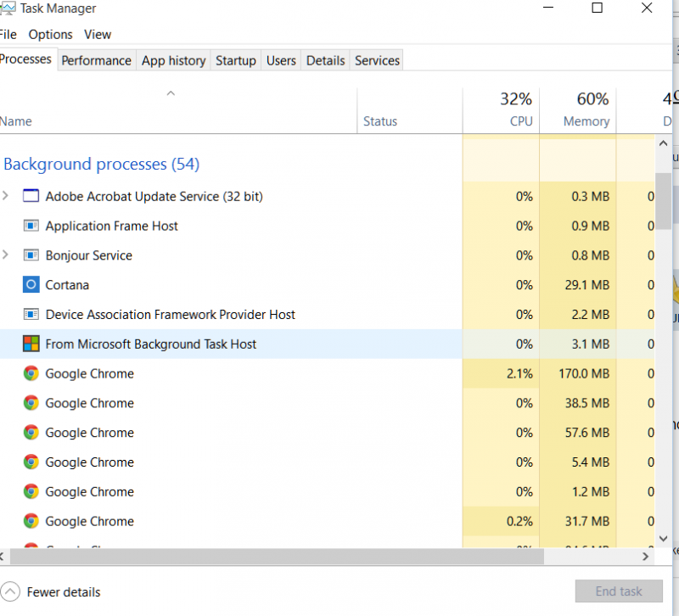Click the 0.2% CPU value
The width and height of the screenshot is (679, 616).
(x=519, y=521)
